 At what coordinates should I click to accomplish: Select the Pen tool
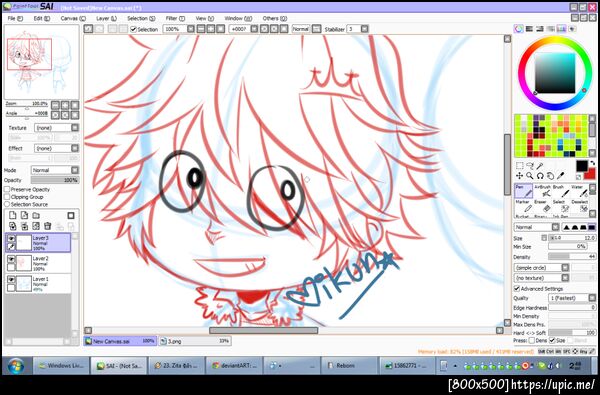(523, 191)
